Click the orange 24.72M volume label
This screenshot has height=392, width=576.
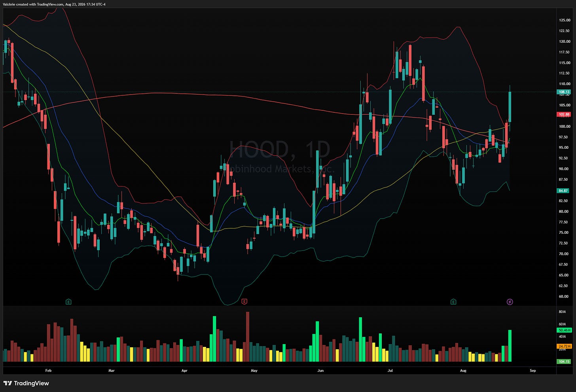pyautogui.click(x=564, y=346)
